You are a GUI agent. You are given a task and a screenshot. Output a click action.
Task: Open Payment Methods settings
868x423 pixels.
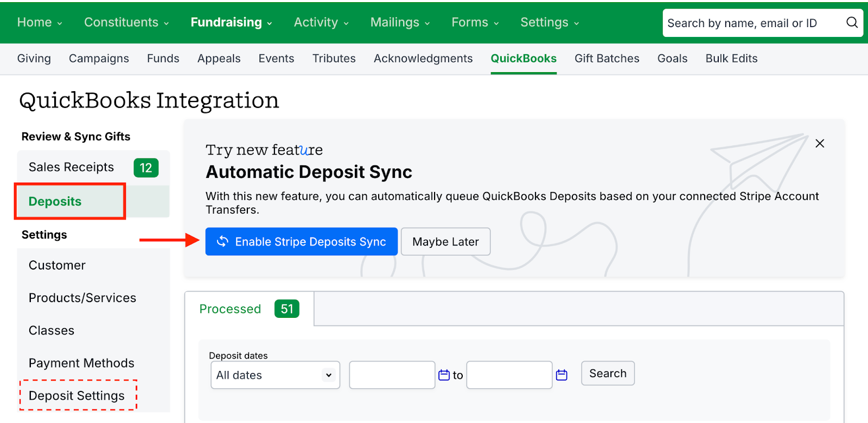[81, 363]
